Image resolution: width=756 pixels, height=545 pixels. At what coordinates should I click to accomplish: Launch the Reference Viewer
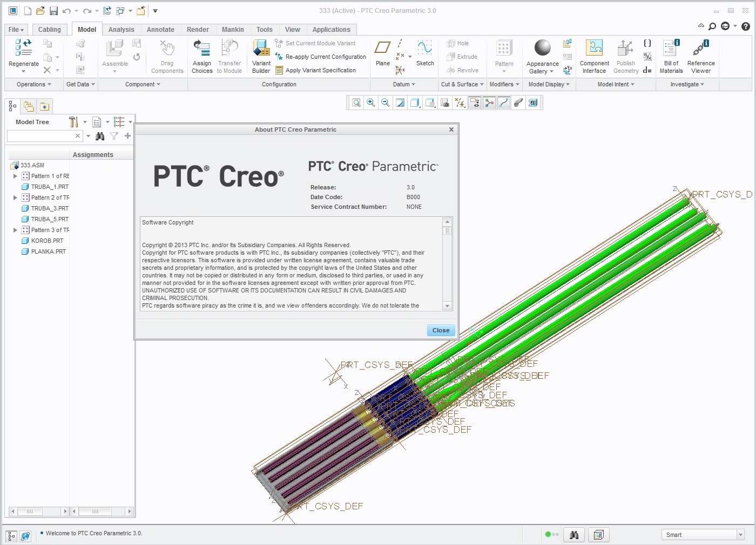pos(701,48)
